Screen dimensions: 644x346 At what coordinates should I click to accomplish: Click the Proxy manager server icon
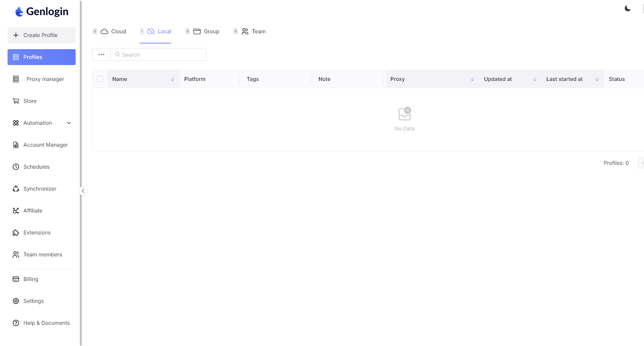(x=16, y=79)
